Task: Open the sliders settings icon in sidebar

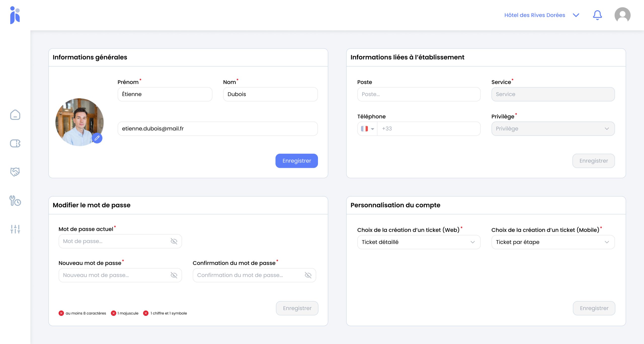Action: (15, 229)
